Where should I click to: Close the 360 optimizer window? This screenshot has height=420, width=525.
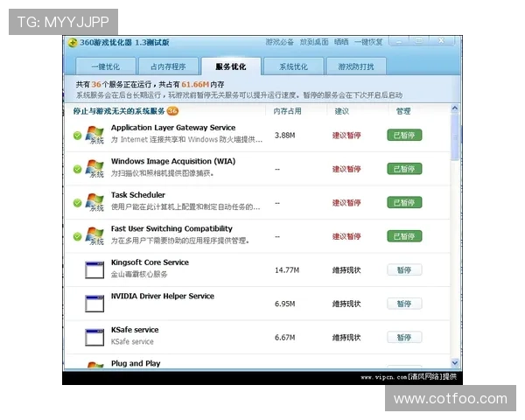[x=441, y=41]
